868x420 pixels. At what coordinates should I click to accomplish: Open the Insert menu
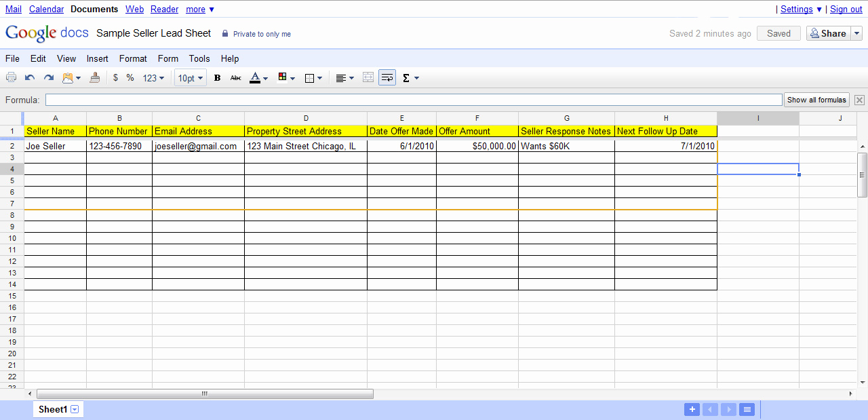click(98, 59)
